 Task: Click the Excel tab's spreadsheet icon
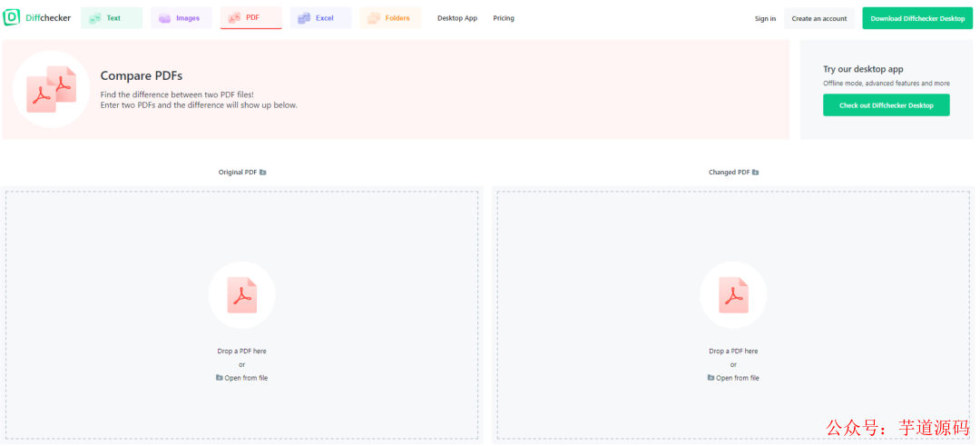click(304, 19)
